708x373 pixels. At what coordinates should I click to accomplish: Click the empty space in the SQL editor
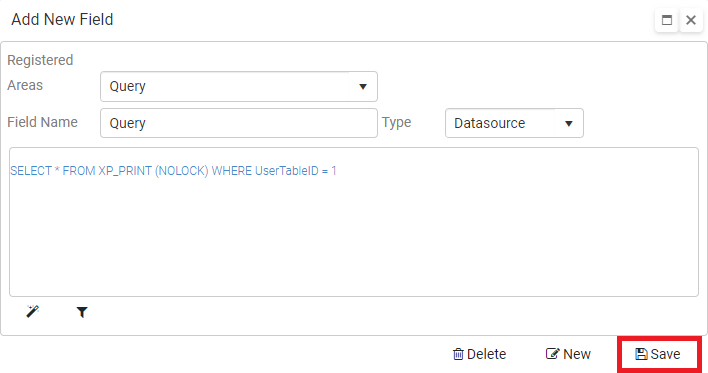pos(354,239)
